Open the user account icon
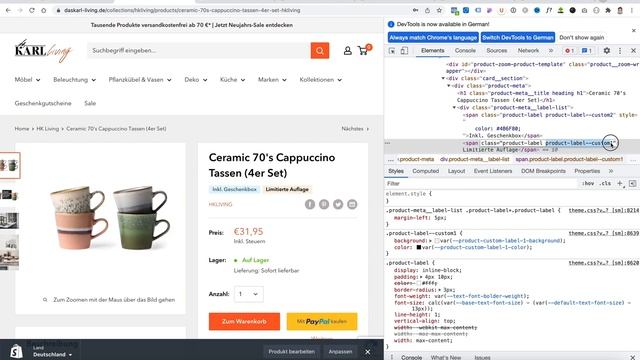The height and width of the screenshot is (360, 640). click(x=347, y=51)
